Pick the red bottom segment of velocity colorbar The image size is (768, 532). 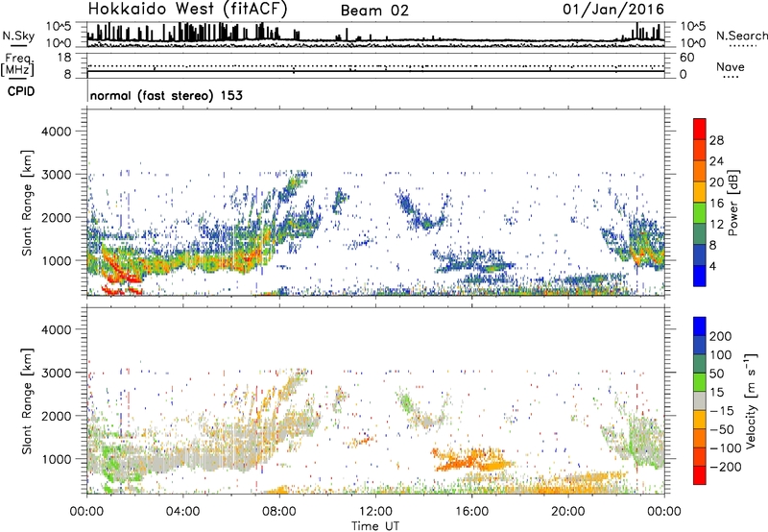coord(700,475)
